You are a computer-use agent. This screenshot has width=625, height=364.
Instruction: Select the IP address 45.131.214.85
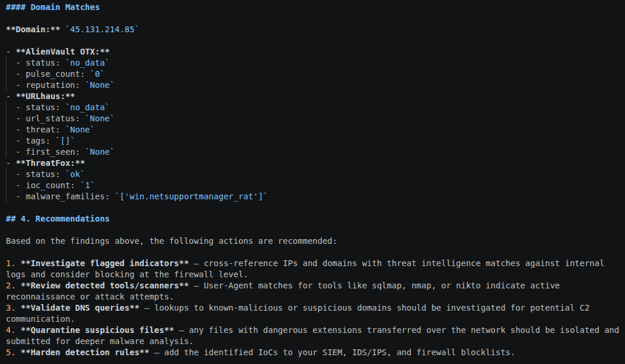pos(102,29)
